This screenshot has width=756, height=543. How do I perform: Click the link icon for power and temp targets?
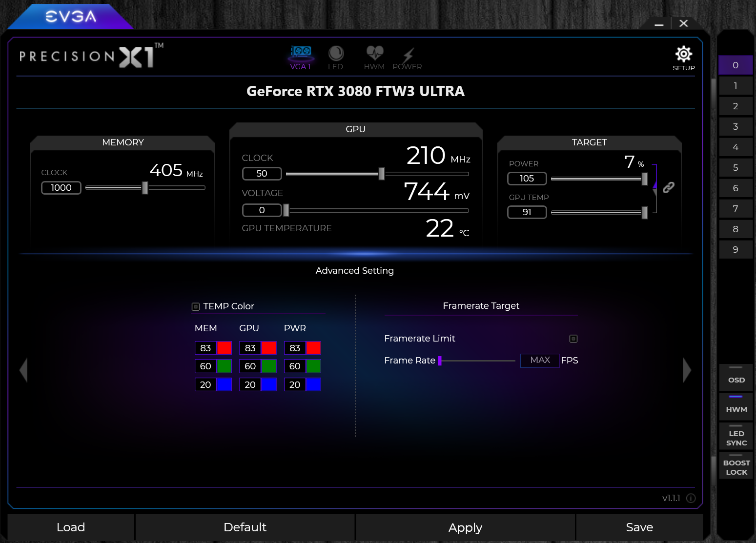(x=668, y=187)
